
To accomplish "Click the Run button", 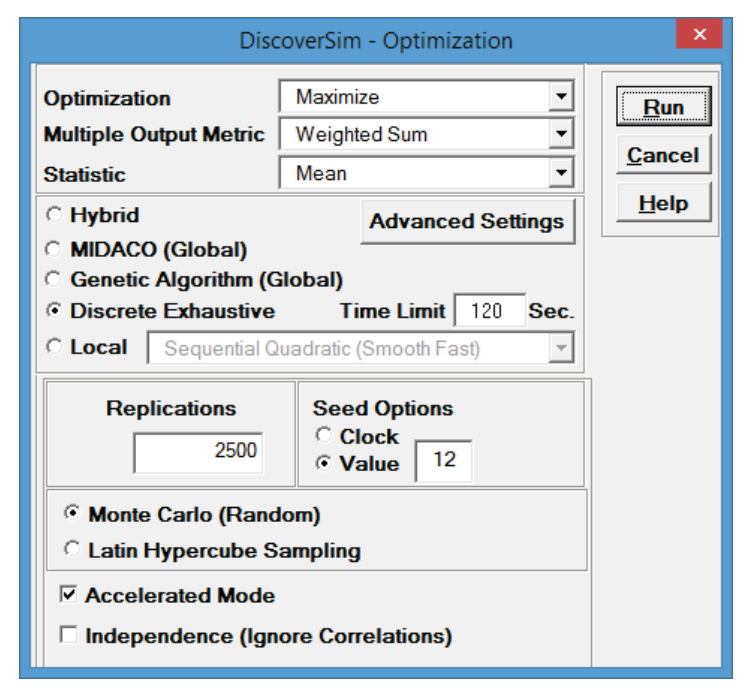I will (662, 107).
